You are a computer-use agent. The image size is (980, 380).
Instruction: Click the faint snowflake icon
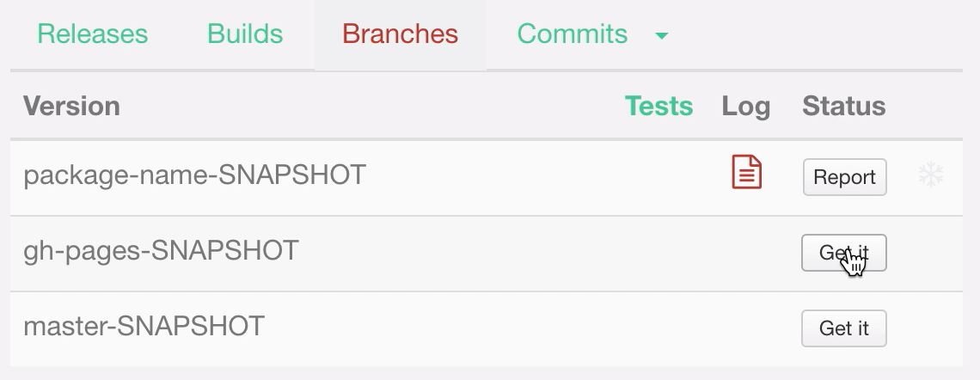tap(930, 175)
